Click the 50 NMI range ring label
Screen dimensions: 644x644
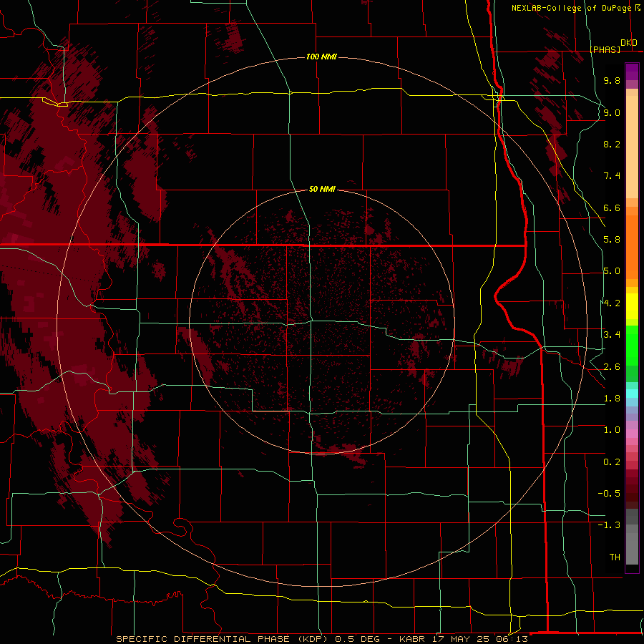pos(322,189)
